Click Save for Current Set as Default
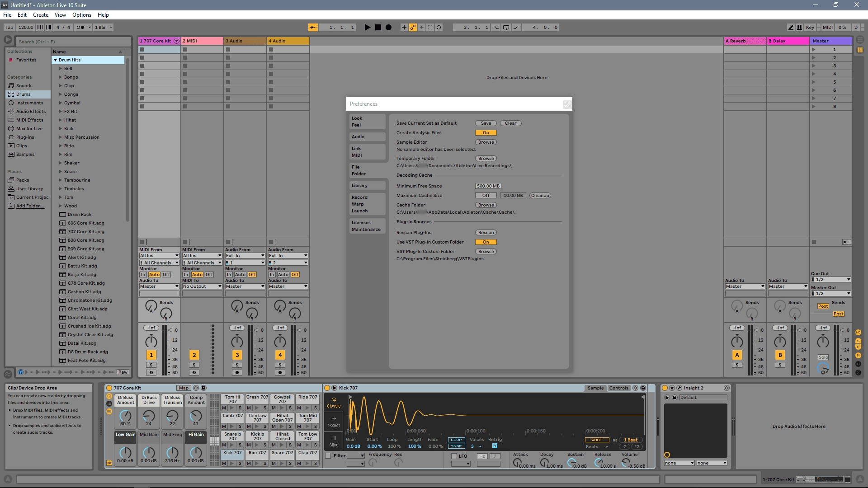The width and height of the screenshot is (868, 488). (x=486, y=123)
